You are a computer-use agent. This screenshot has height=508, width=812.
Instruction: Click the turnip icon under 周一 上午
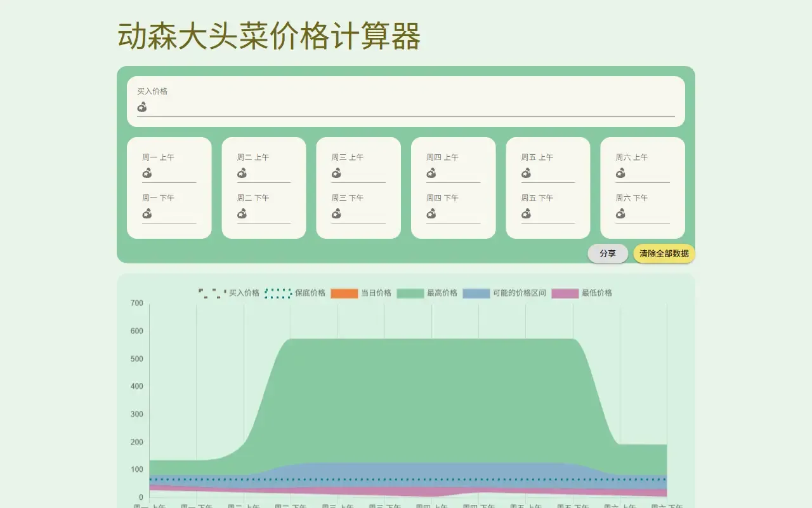click(x=147, y=173)
